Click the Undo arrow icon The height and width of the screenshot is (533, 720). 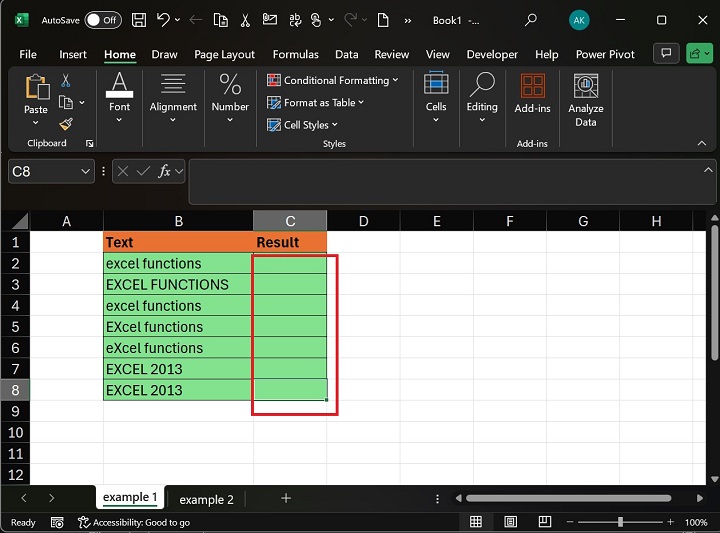[164, 20]
